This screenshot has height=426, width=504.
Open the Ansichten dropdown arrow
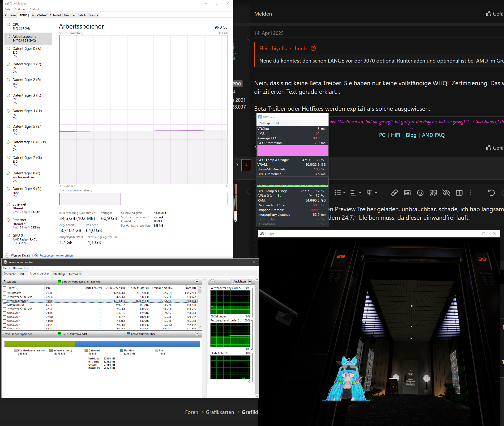(x=250, y=282)
